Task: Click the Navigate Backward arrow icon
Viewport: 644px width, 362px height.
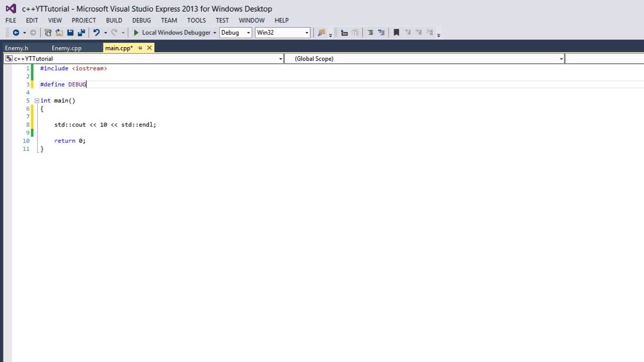Action: tap(16, 33)
